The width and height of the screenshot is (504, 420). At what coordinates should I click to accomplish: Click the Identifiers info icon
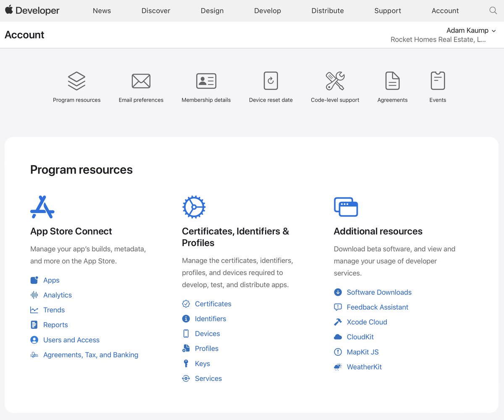click(x=186, y=319)
